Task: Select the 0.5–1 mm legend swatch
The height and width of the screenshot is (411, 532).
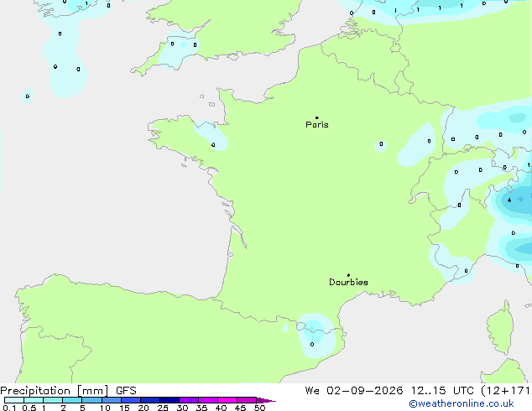Action: click(34, 400)
